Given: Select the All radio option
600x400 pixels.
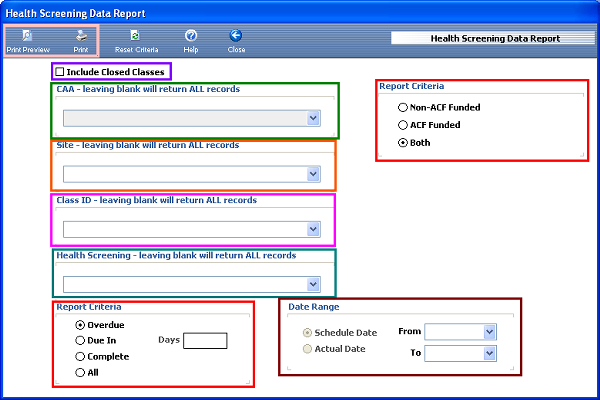Looking at the screenshot, I should (x=80, y=372).
